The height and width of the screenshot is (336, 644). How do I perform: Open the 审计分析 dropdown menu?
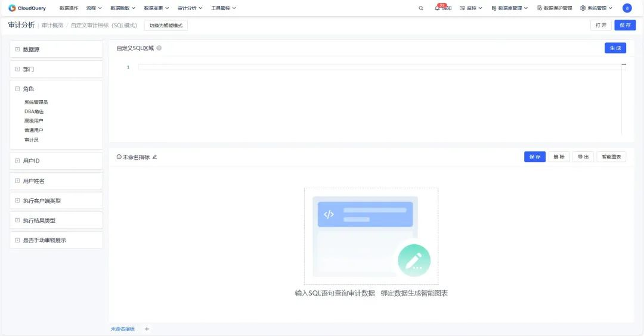190,8
